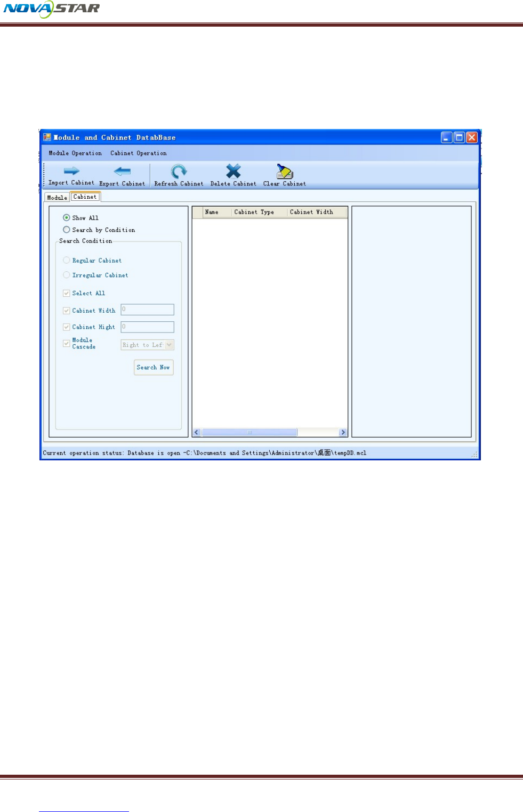Click the Current operation status text
Screen dimensions: 523x812
coord(205,453)
